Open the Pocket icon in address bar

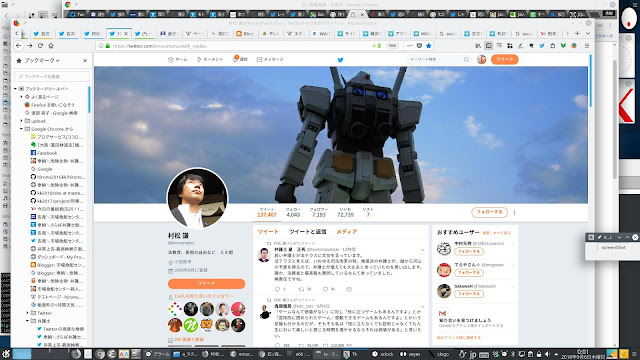[419, 46]
